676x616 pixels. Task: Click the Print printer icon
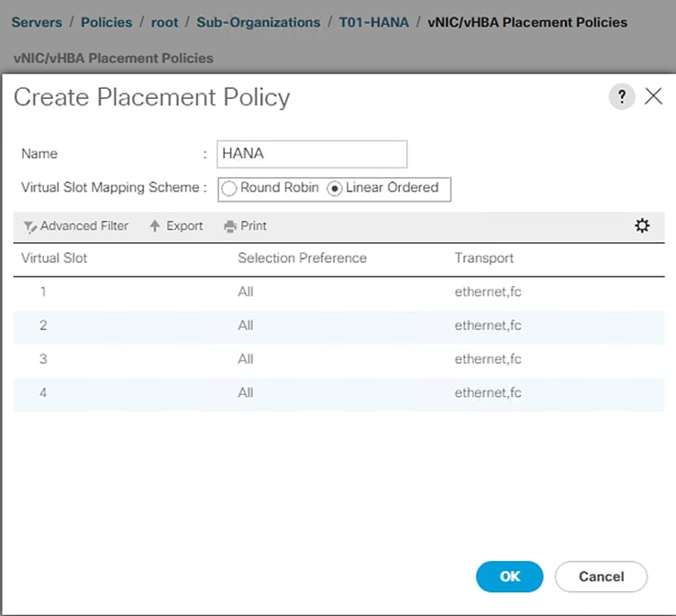[x=230, y=226]
